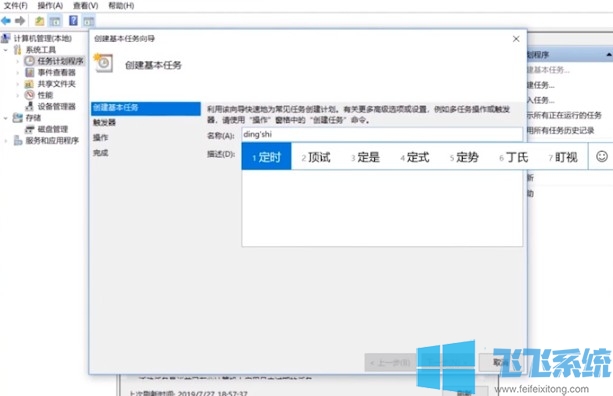Viewport: 613px width, 396px height.
Task: Click 导入任务... in actions pane
Action: point(541,100)
